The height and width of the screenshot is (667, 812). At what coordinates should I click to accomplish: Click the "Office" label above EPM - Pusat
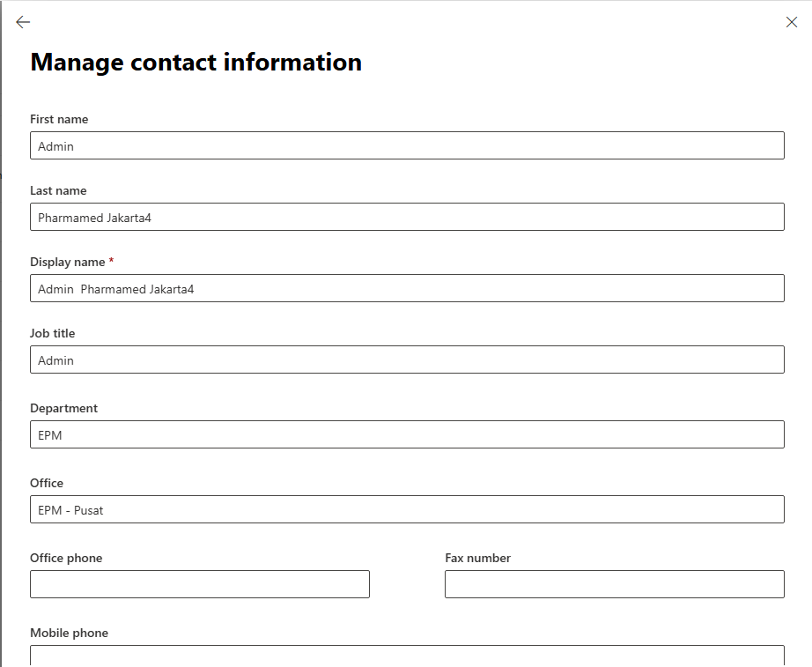pyautogui.click(x=47, y=484)
